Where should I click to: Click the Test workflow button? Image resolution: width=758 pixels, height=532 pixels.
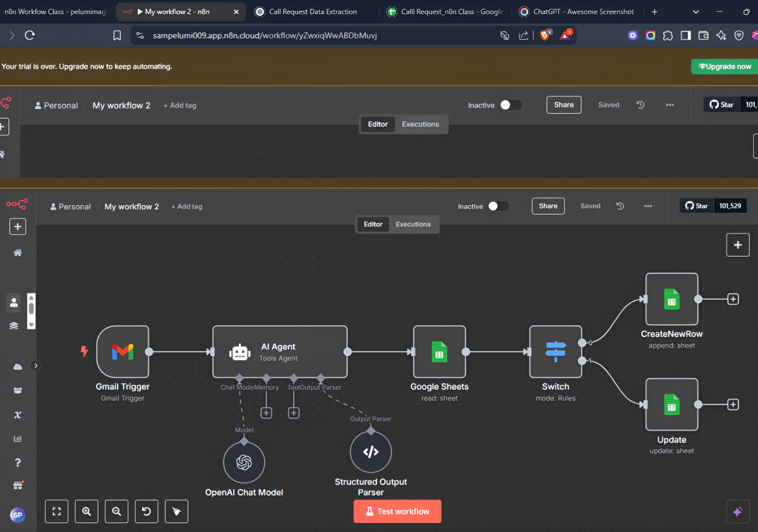(x=397, y=511)
